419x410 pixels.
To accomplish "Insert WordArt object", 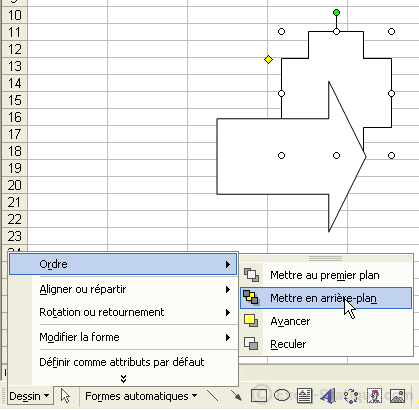I will coord(328,396).
